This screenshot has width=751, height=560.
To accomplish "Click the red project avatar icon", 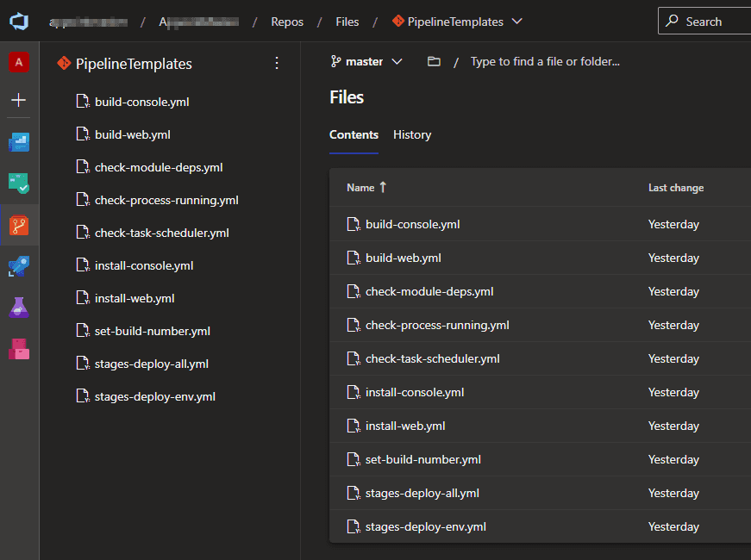I will pos(19,62).
